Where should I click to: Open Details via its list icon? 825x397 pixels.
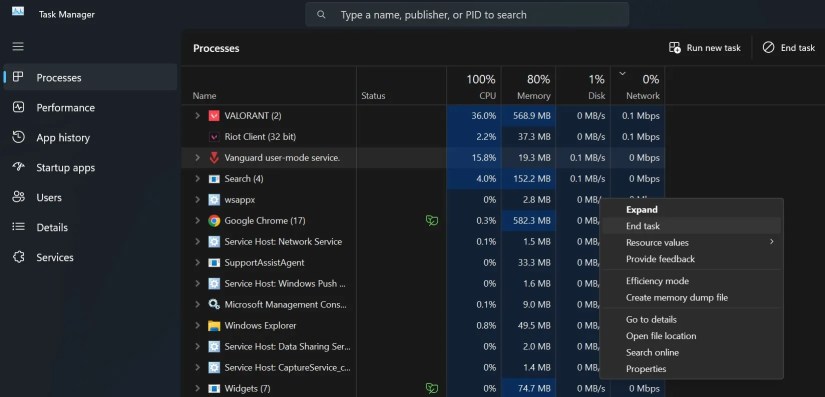18,227
